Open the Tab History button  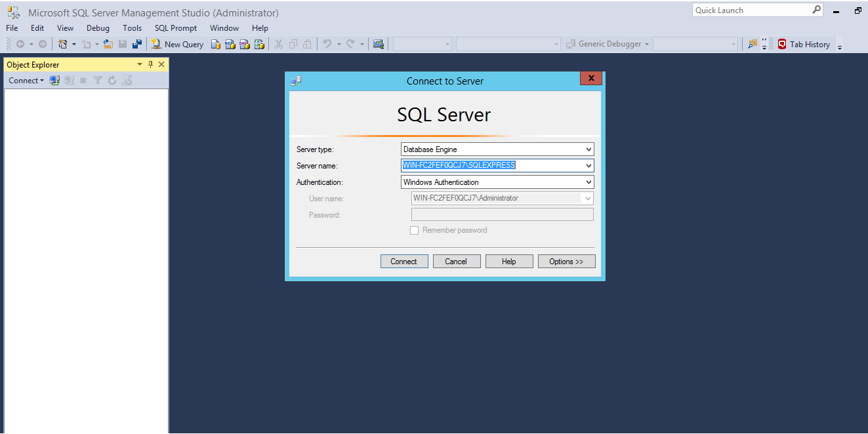click(804, 45)
